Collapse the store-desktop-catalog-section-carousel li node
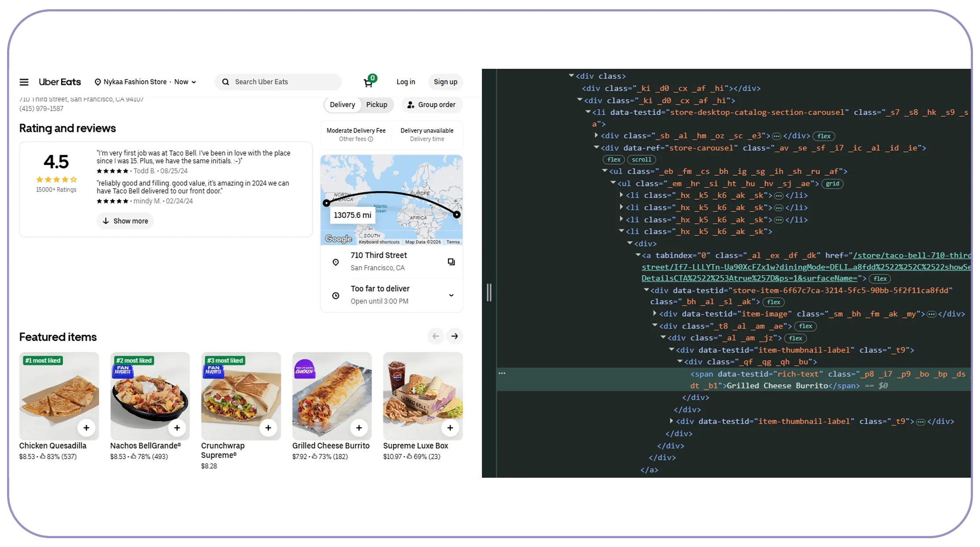 (x=588, y=112)
